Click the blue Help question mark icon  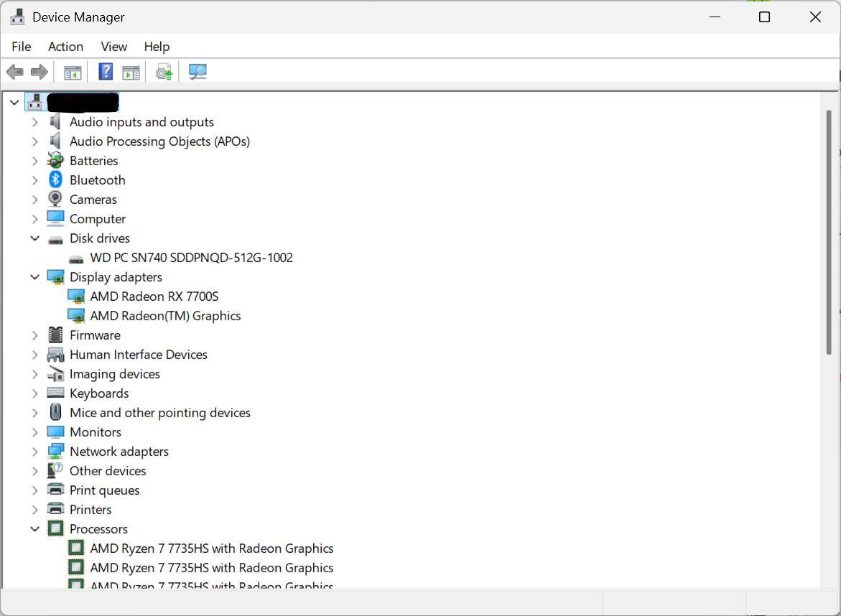point(106,72)
